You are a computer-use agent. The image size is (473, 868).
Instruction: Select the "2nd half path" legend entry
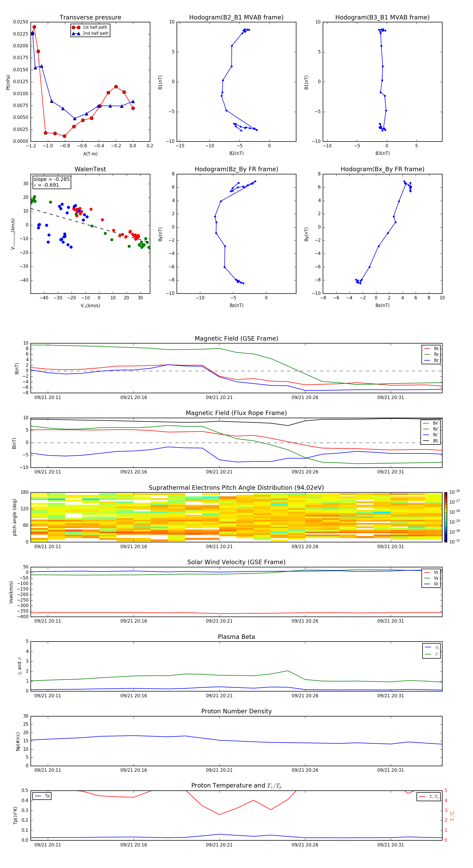click(90, 33)
